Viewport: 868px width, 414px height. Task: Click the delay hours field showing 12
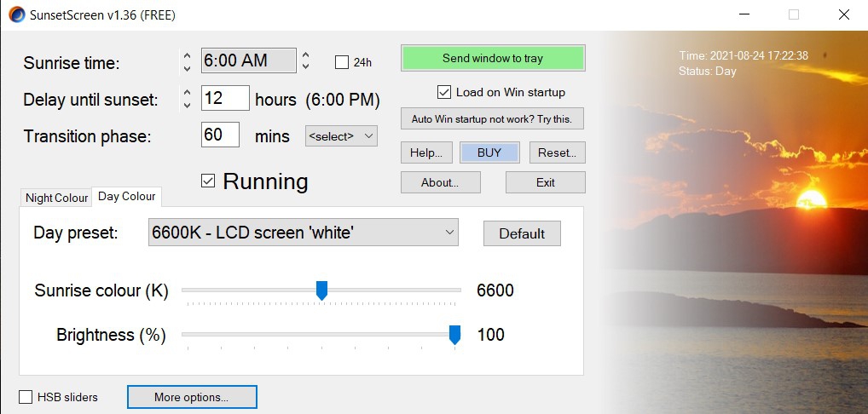click(x=225, y=98)
